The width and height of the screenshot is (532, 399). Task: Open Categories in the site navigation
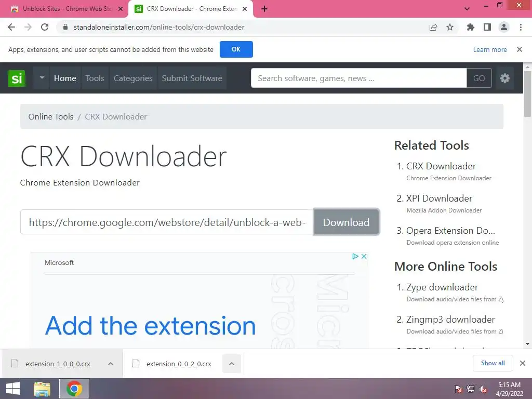(x=133, y=78)
